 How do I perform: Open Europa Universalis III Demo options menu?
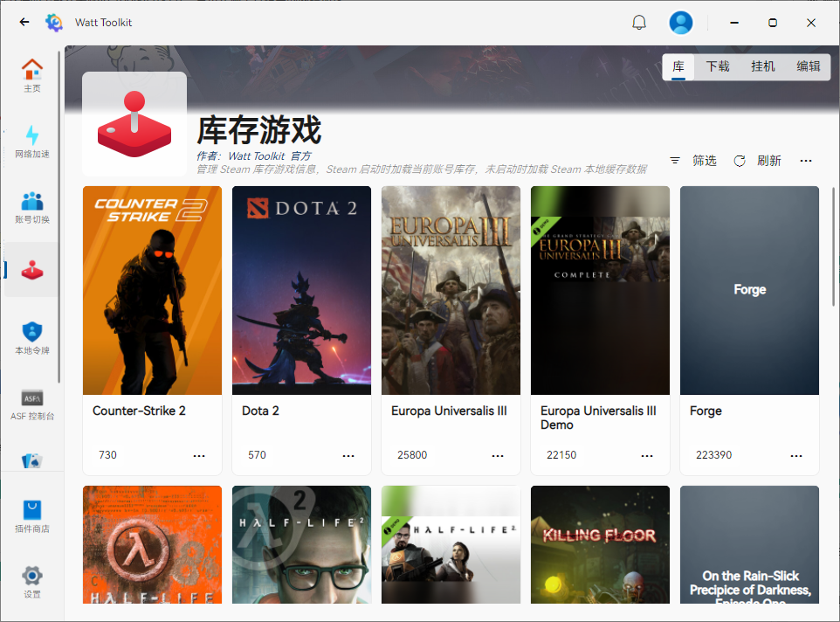click(647, 455)
